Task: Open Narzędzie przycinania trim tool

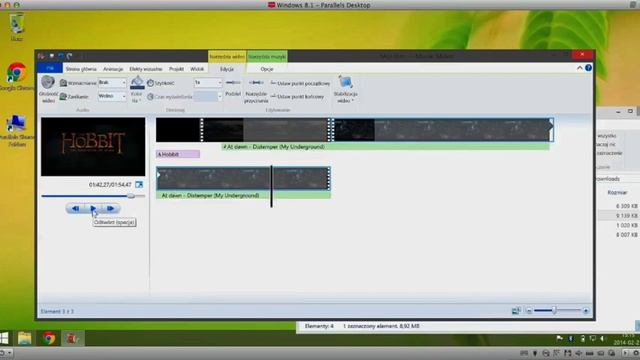Action: pyautogui.click(x=256, y=91)
